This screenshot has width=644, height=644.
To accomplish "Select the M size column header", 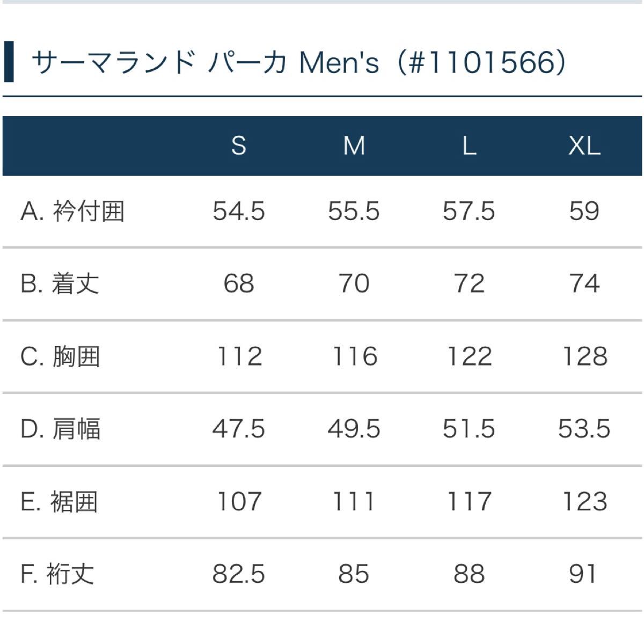I will pos(354,146).
